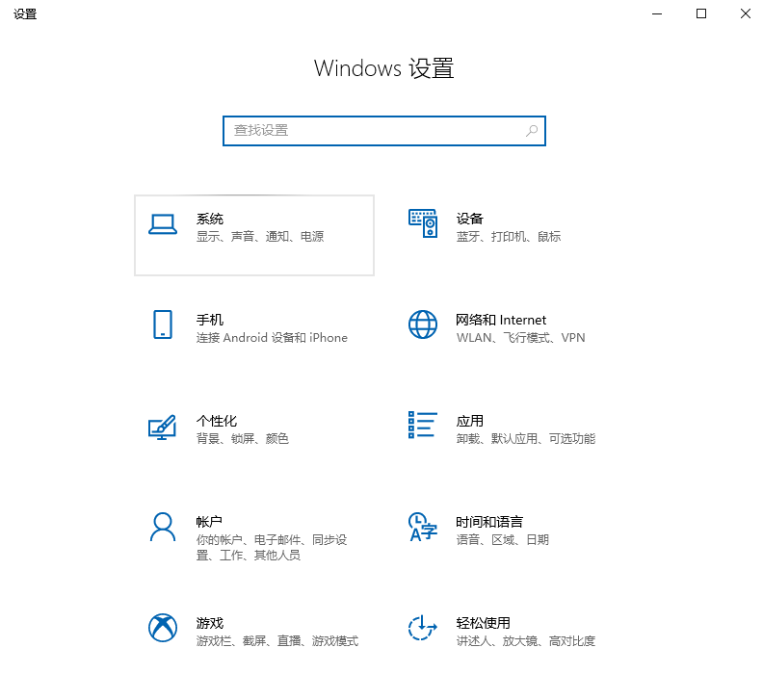This screenshot has height=700, width=763.
Task: Click the laptop icon for 系统 settings
Action: click(163, 224)
